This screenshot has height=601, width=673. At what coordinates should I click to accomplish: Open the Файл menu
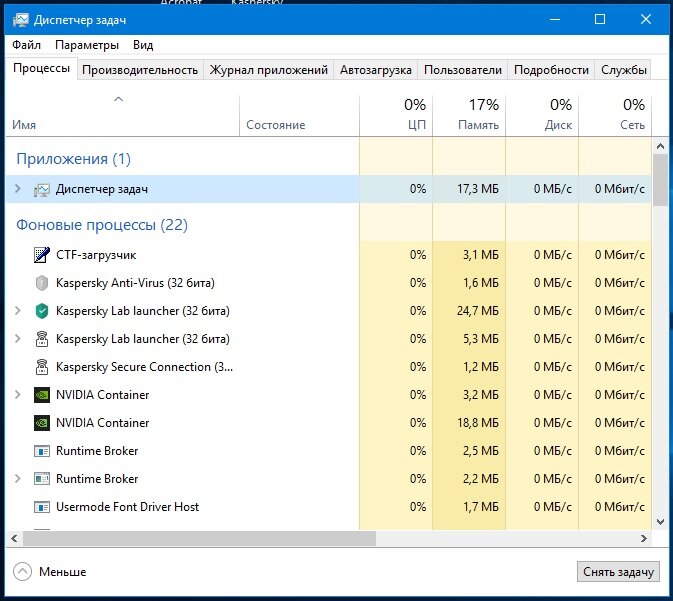click(26, 45)
